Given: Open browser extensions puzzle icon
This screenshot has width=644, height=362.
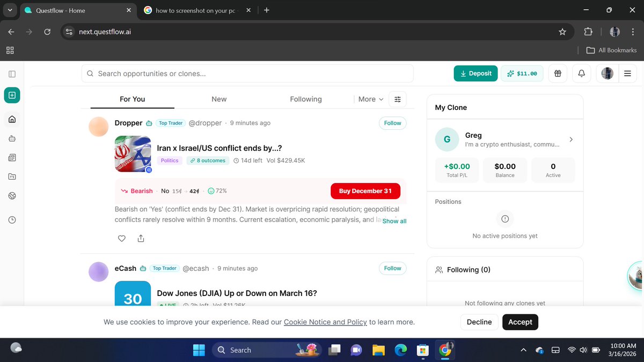Looking at the screenshot, I should coord(588,32).
